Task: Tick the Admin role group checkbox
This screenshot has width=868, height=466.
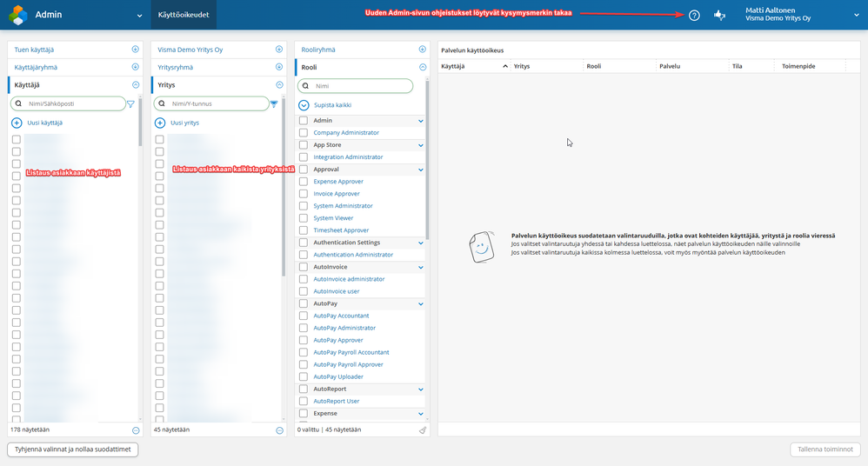Action: click(304, 120)
